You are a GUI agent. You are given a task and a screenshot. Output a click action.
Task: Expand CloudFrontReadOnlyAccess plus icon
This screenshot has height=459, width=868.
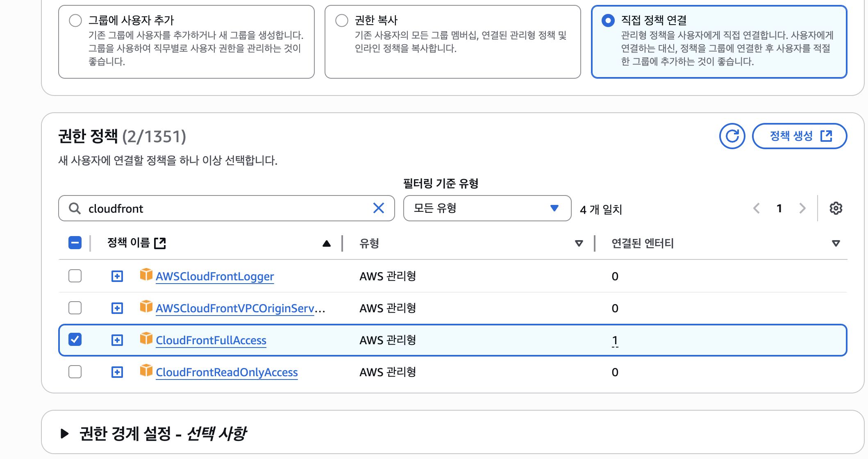(x=117, y=372)
